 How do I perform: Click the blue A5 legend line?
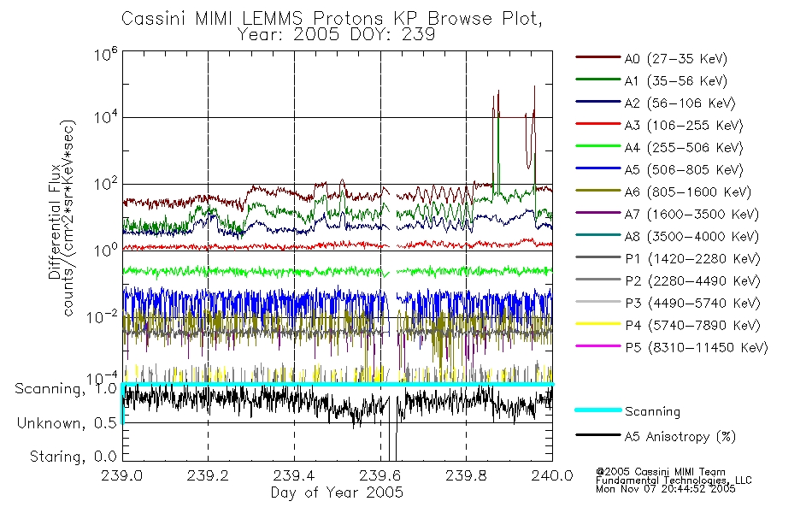coord(598,168)
